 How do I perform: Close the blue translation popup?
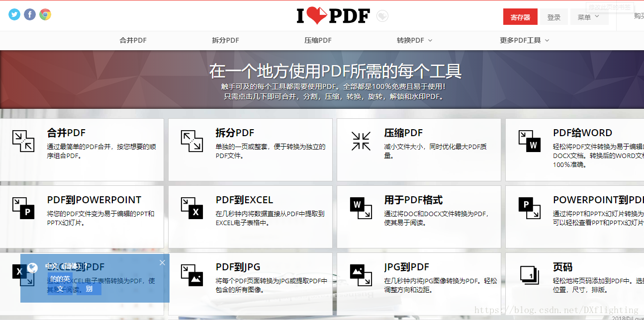pyautogui.click(x=162, y=262)
